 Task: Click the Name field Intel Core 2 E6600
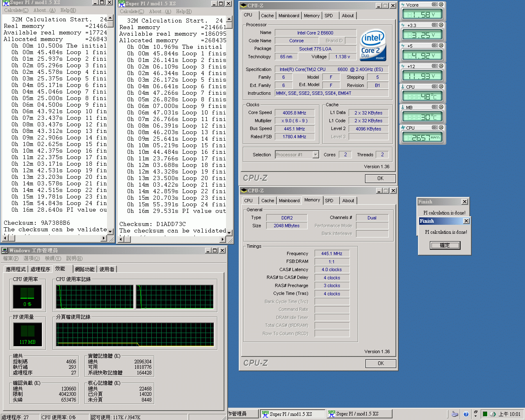315,33
